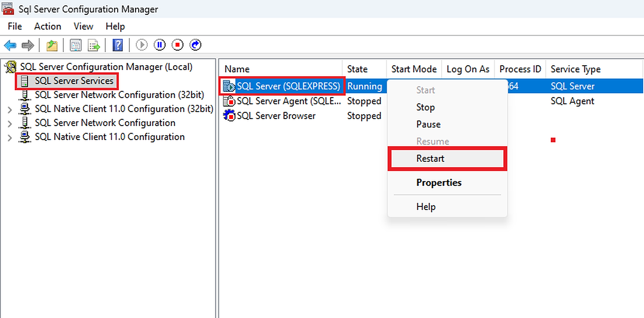
Task: Open the Action menu
Action: [48, 26]
